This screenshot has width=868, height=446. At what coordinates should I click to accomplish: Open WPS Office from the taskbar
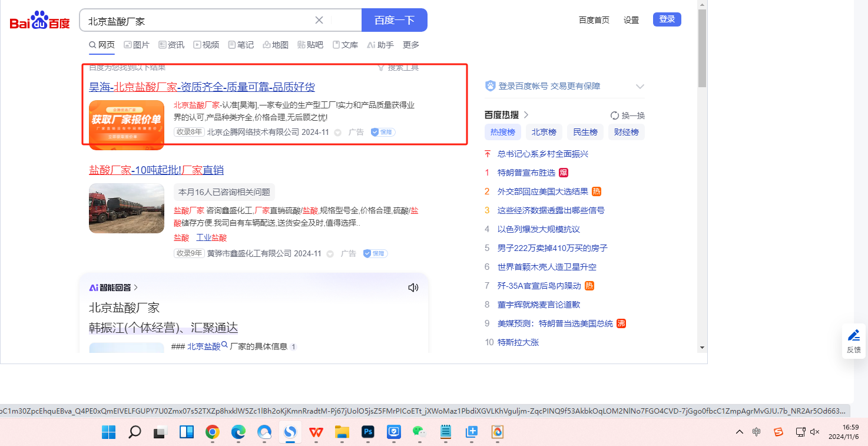[316, 432]
